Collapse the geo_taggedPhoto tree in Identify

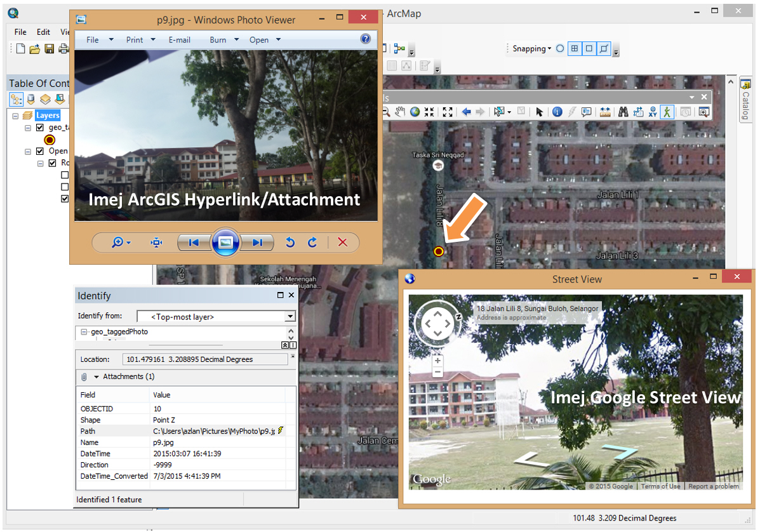click(x=84, y=332)
